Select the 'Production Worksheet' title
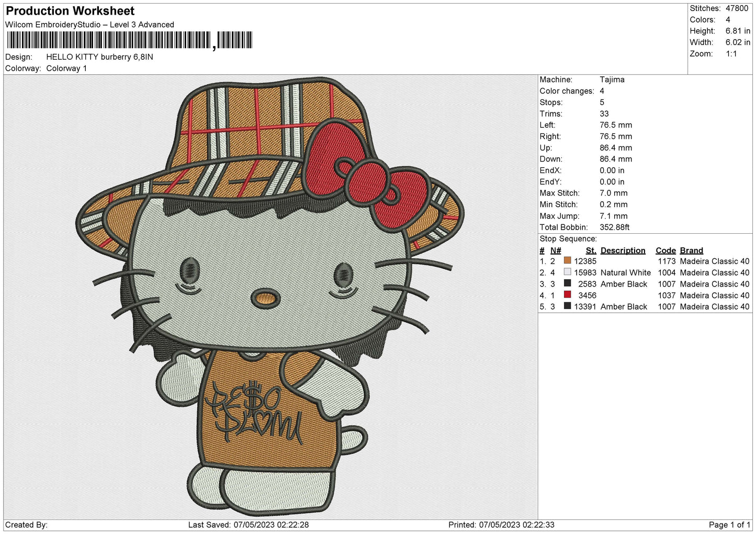This screenshot has width=756, height=534. point(70,11)
